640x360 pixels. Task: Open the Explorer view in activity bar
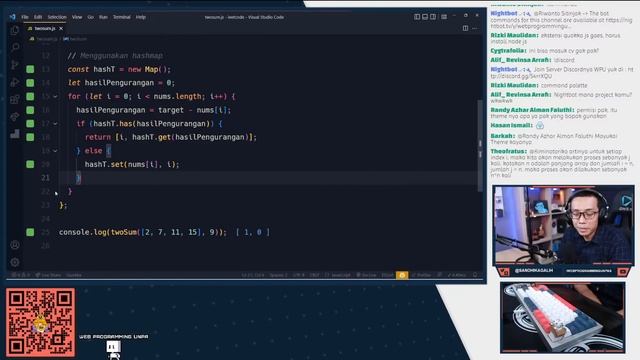(x=15, y=30)
